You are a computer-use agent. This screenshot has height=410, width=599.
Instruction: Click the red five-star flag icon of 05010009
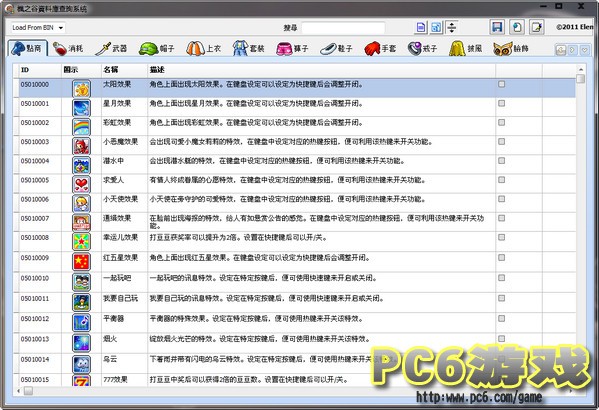81,262
